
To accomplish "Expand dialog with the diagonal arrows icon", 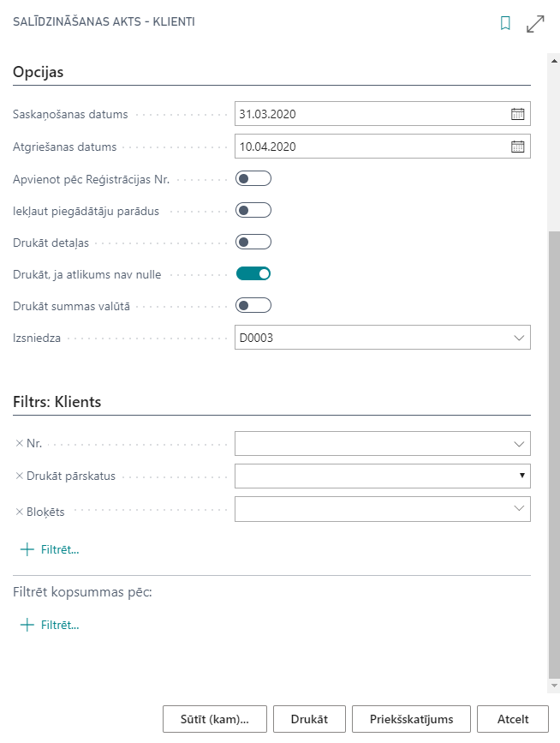I will 535,24.
